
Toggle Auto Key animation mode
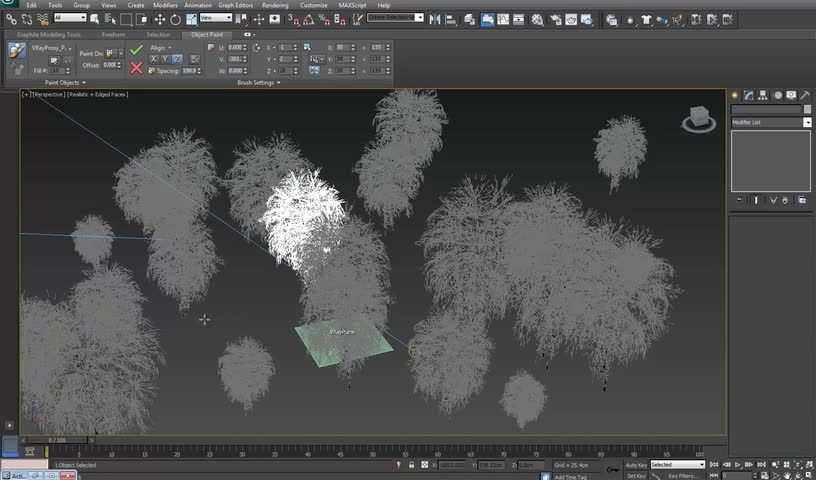(x=635, y=465)
